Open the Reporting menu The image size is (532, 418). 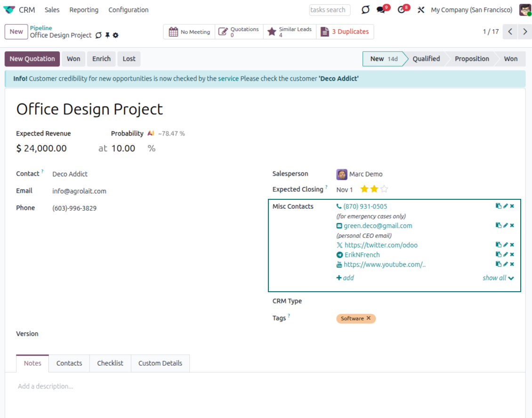tap(84, 10)
